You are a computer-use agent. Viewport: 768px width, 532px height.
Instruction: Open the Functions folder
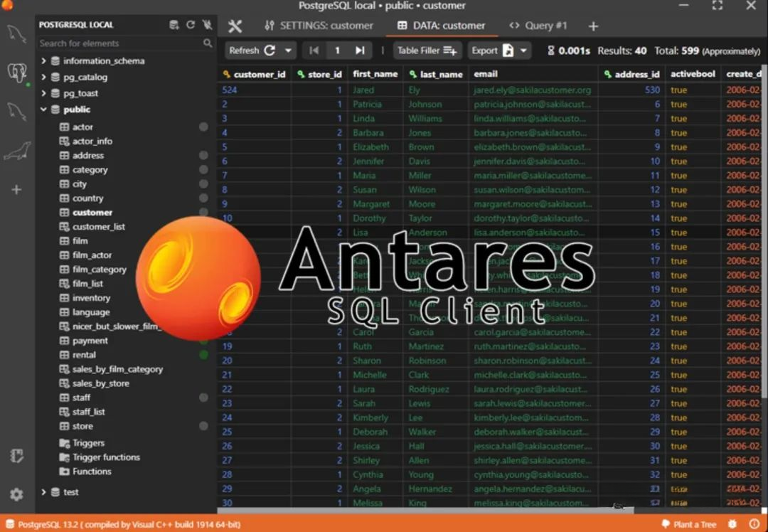coord(92,472)
